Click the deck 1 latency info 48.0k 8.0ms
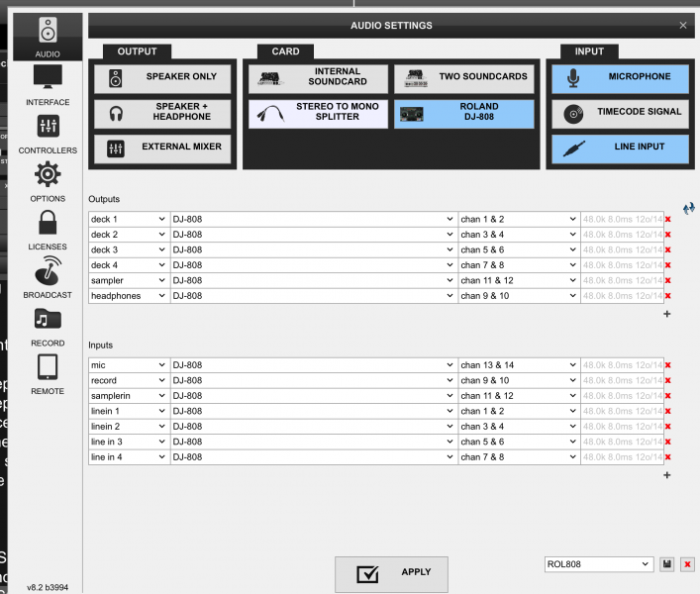This screenshot has height=594, width=700. tap(622, 219)
